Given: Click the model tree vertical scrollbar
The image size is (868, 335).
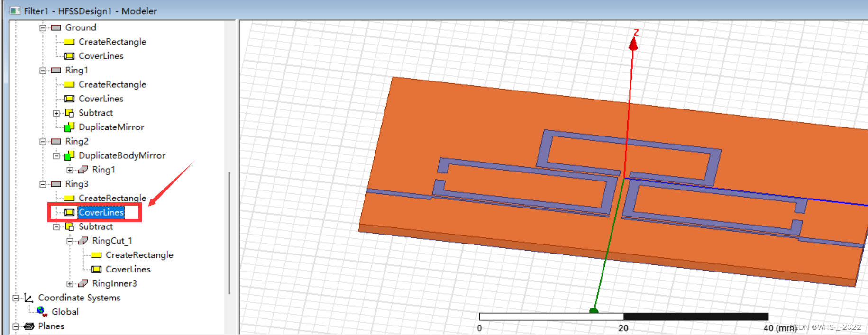Looking at the screenshot, I should click(230, 232).
